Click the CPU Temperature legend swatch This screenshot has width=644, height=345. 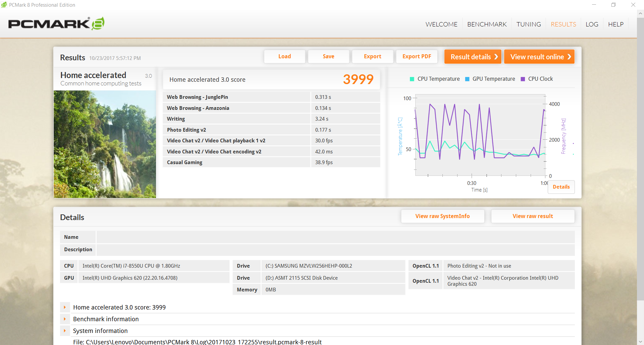(412, 79)
